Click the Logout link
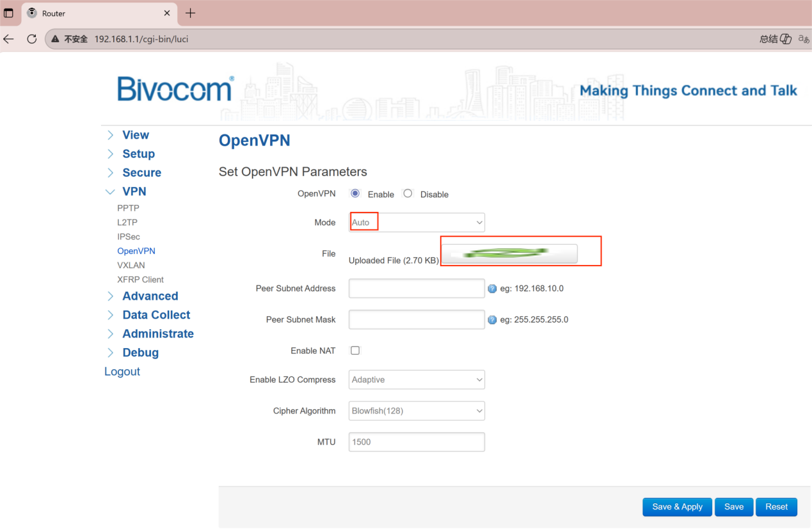 [122, 371]
